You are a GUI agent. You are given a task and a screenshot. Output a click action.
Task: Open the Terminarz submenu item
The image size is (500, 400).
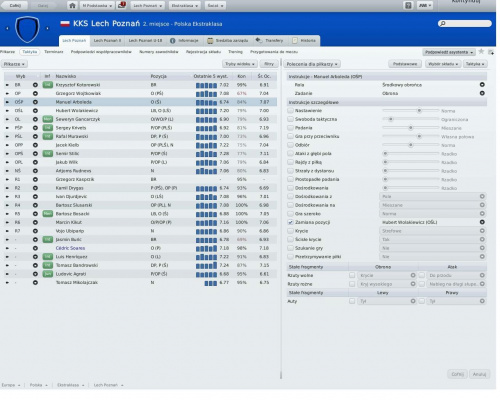click(54, 52)
